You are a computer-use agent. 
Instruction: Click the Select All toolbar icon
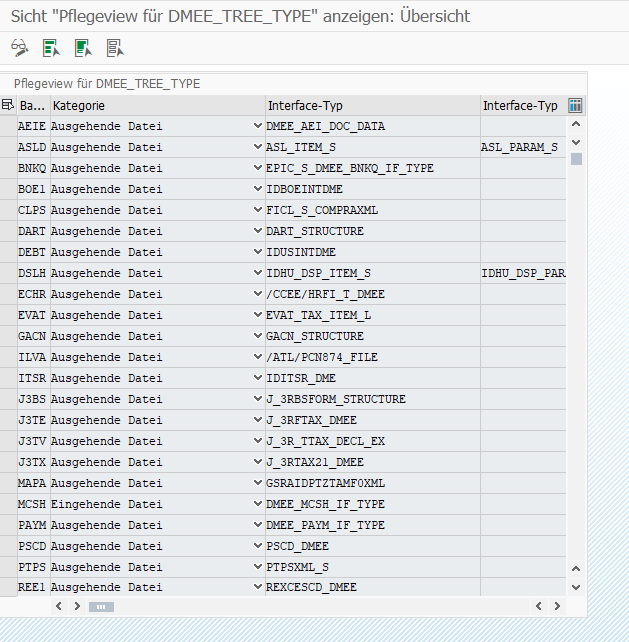click(51, 48)
